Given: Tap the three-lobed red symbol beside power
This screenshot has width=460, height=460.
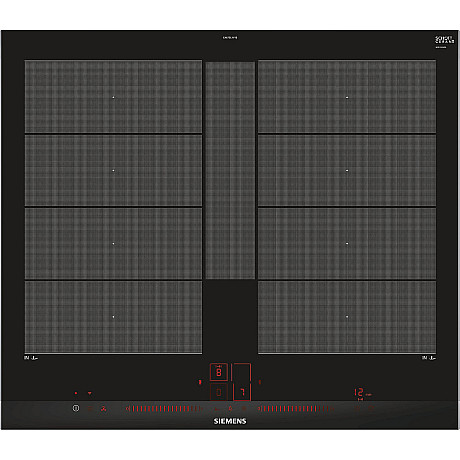Looking at the screenshot, I should pos(104,408).
